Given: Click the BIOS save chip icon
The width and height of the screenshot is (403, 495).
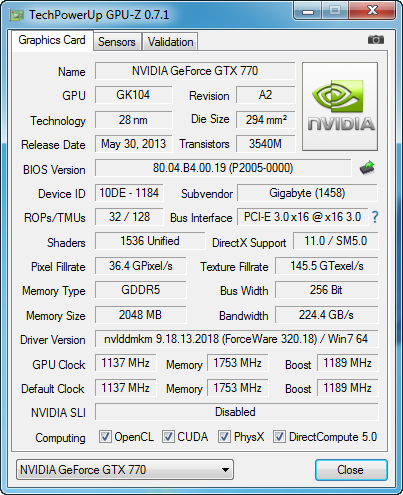Looking at the screenshot, I should (367, 168).
